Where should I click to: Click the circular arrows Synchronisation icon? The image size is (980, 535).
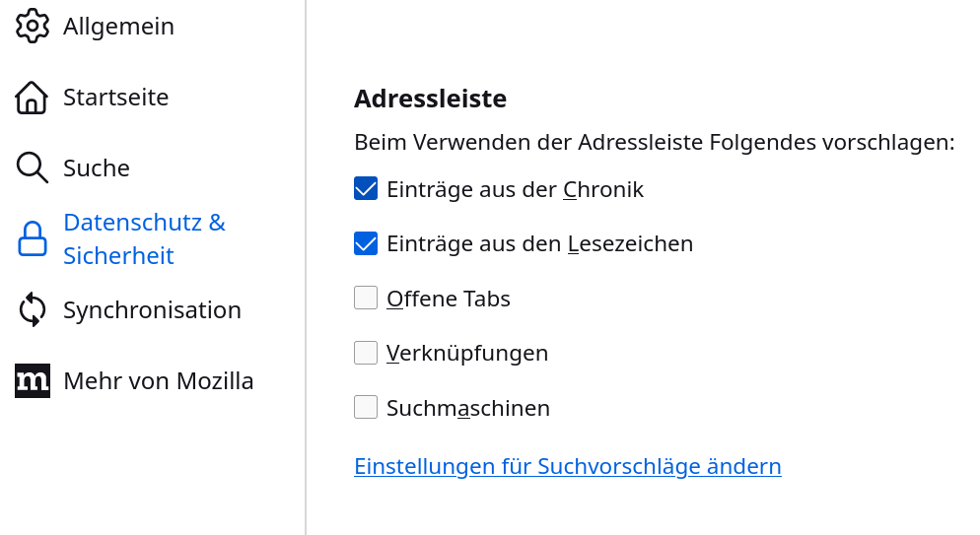click(x=33, y=310)
